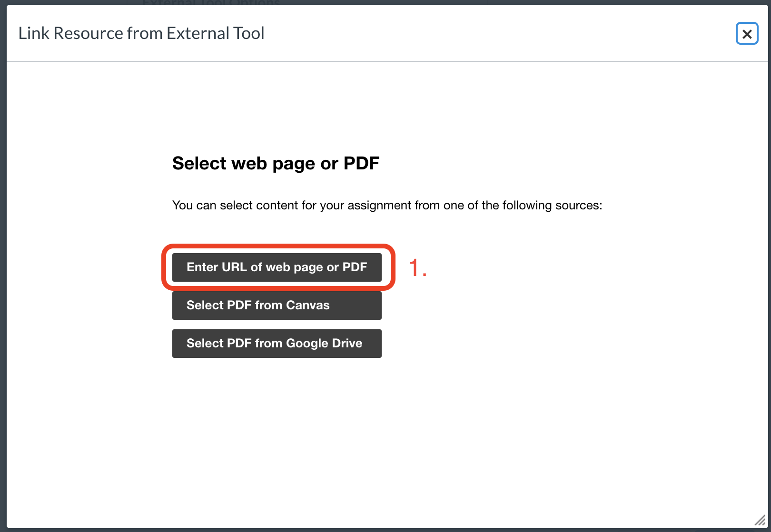Click the 'You can select content' description text
771x532 pixels.
(387, 205)
